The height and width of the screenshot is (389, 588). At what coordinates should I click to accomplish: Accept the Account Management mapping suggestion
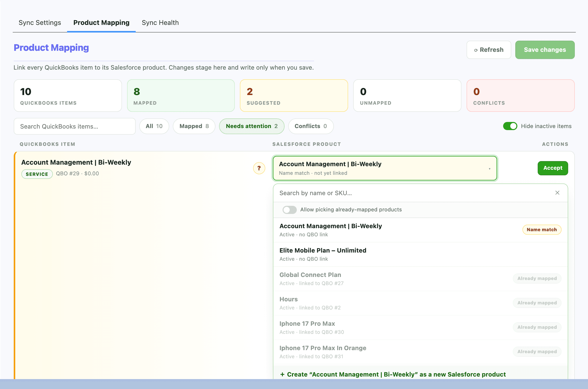pos(553,168)
